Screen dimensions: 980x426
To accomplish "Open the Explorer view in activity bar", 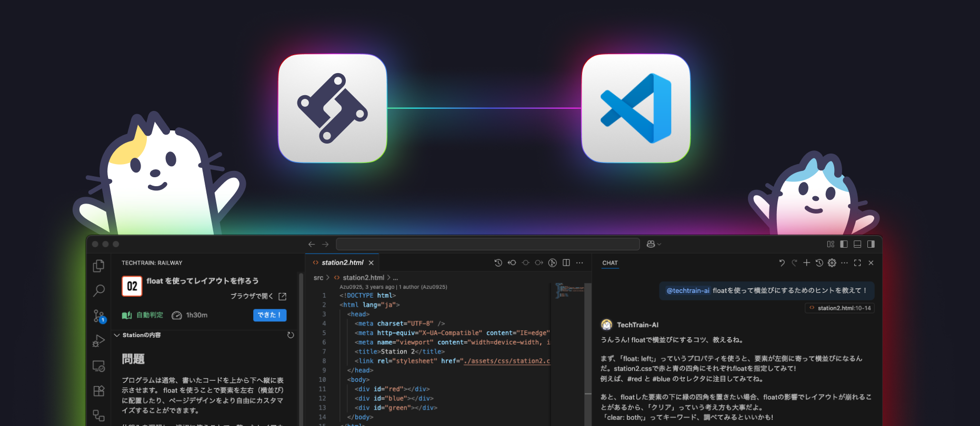I will 98,266.
